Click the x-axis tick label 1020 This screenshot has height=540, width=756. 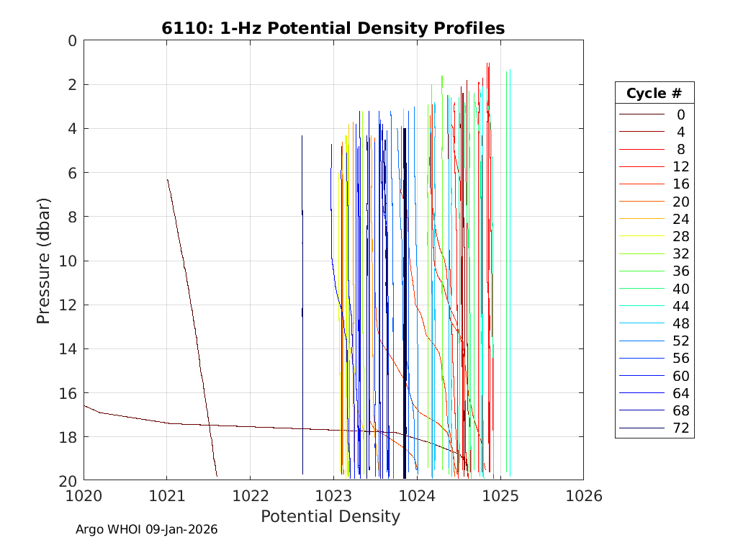click(x=84, y=495)
